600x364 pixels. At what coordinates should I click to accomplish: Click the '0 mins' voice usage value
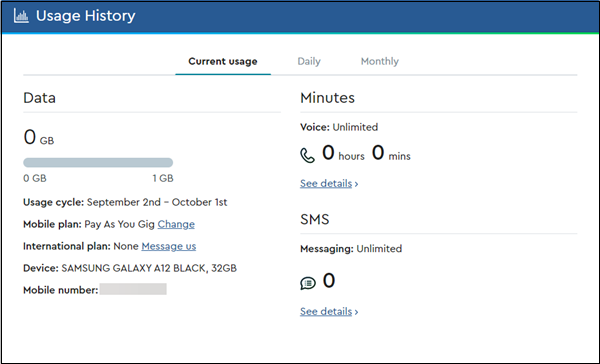click(x=391, y=153)
